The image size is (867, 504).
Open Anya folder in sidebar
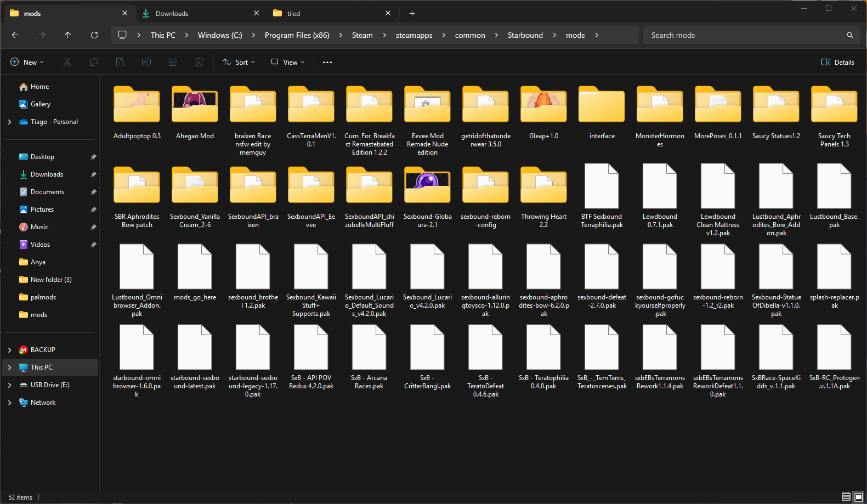pyautogui.click(x=38, y=262)
